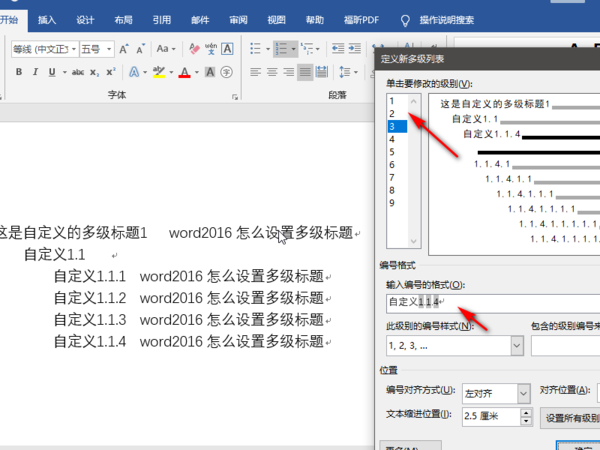Click the 设置所有级别 button

pyautogui.click(x=572, y=418)
